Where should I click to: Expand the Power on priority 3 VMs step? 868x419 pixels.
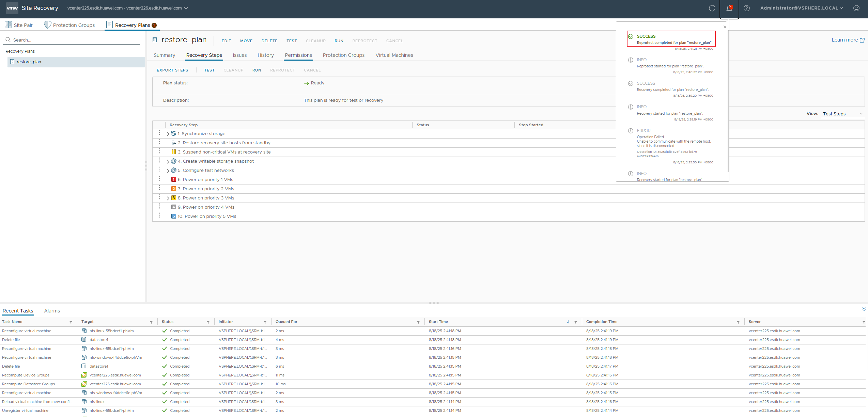click(x=168, y=198)
